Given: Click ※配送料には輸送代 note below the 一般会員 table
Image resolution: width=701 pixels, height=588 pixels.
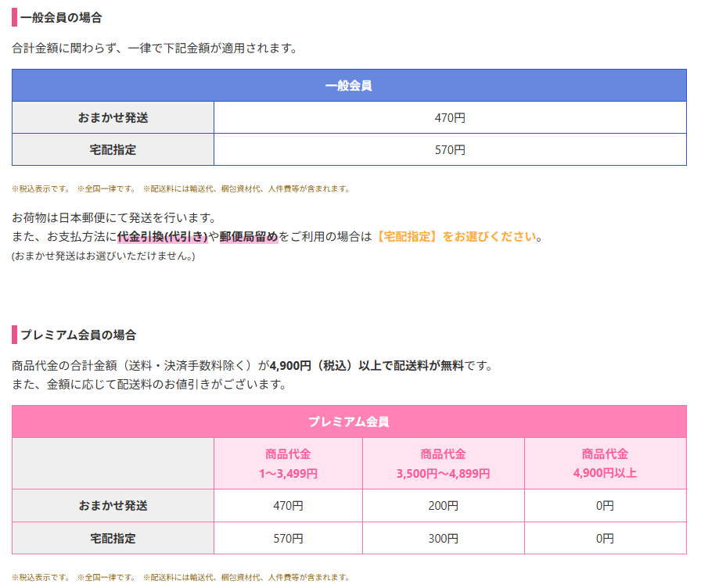Looking at the screenshot, I should (246, 189).
